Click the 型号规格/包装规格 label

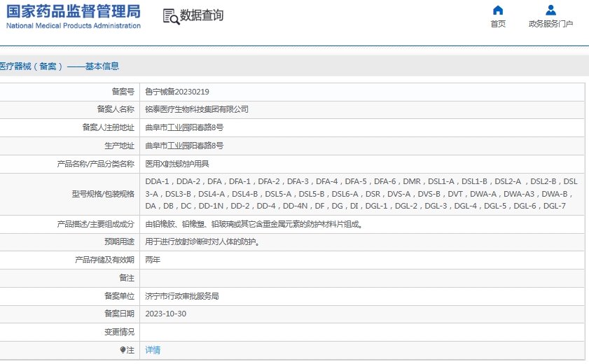(103, 194)
